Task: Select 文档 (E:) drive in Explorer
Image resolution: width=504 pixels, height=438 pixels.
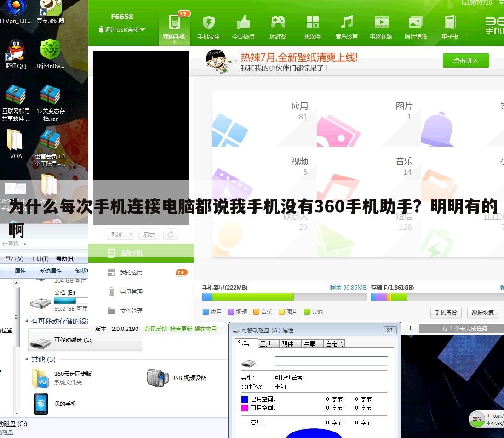Action: click(x=59, y=301)
